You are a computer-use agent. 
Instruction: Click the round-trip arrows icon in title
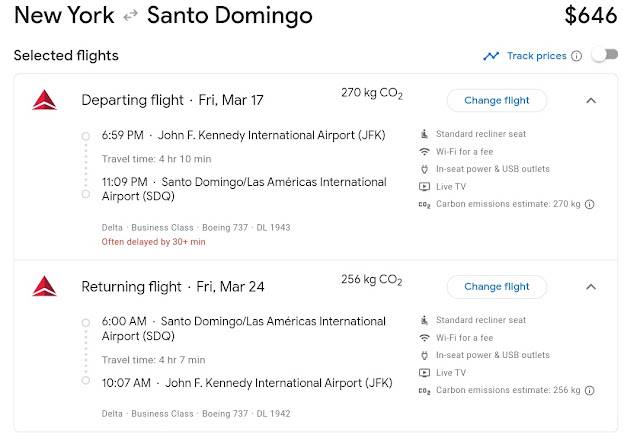pos(131,16)
